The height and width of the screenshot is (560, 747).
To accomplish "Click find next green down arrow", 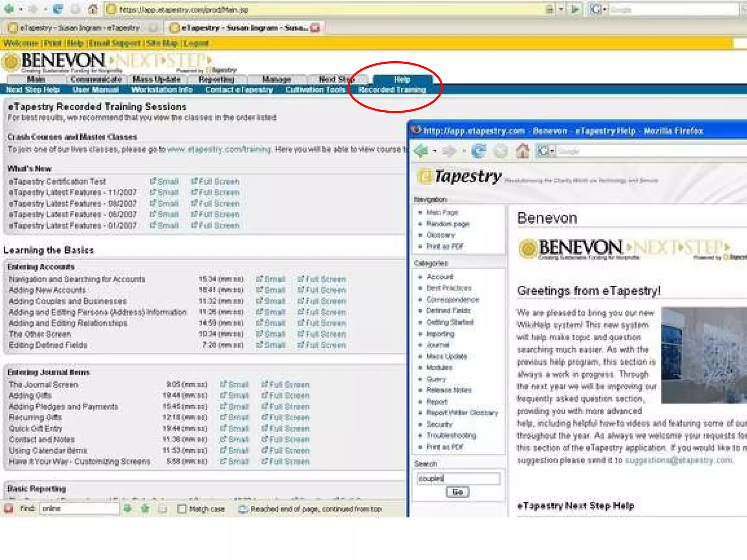I will 127,508.
